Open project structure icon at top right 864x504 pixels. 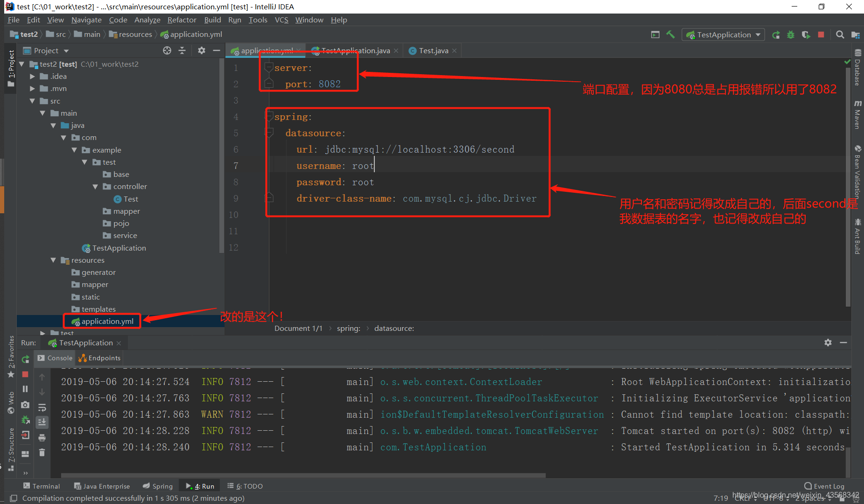coord(855,35)
